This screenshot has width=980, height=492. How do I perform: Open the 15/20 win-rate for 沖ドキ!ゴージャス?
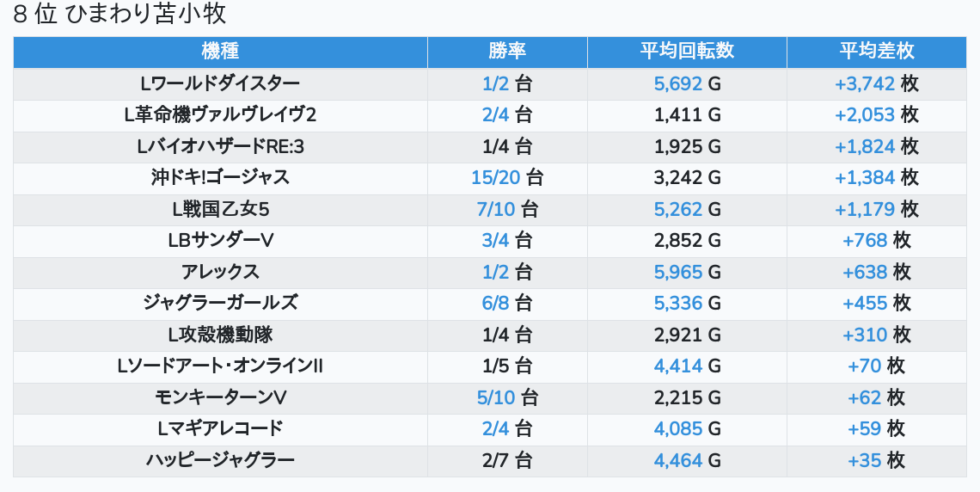[x=496, y=177]
